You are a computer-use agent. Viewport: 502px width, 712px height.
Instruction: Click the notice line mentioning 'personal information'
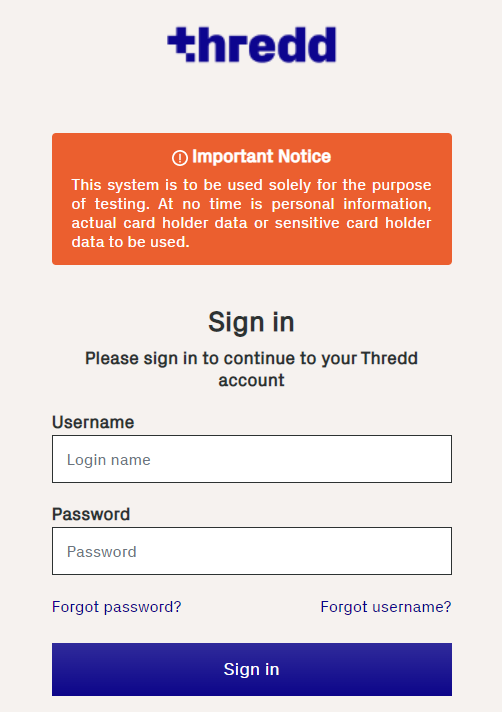coord(251,204)
